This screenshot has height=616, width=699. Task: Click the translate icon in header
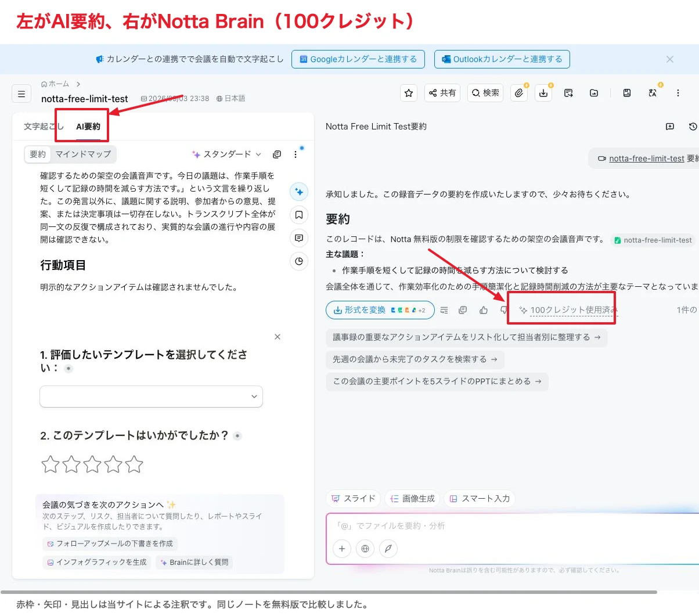point(653,93)
